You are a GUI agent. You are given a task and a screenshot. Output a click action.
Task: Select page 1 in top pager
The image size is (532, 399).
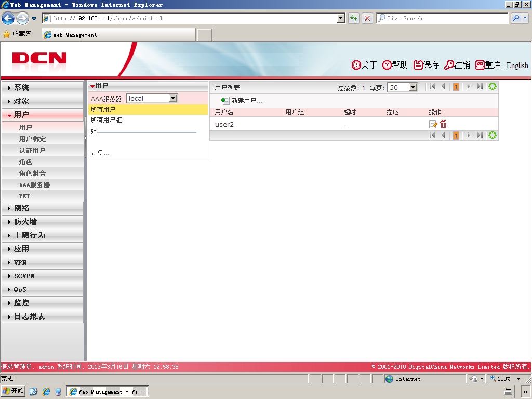pyautogui.click(x=456, y=87)
